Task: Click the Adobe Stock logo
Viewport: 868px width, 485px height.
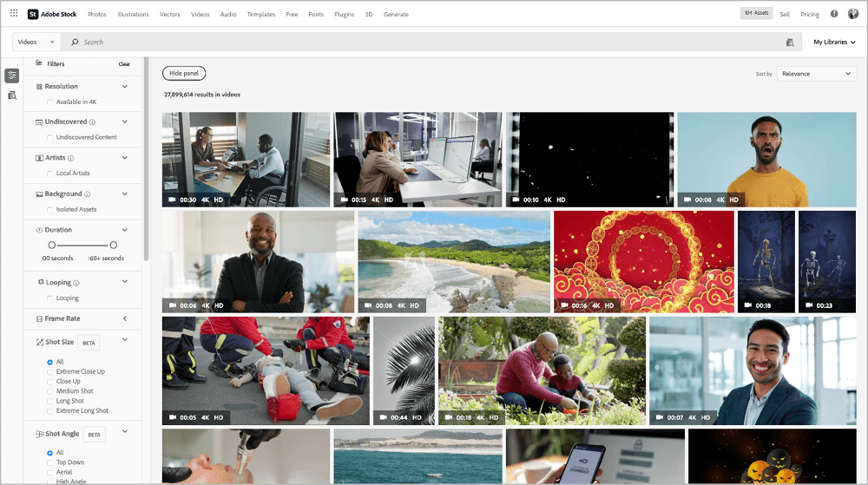Action: point(53,14)
